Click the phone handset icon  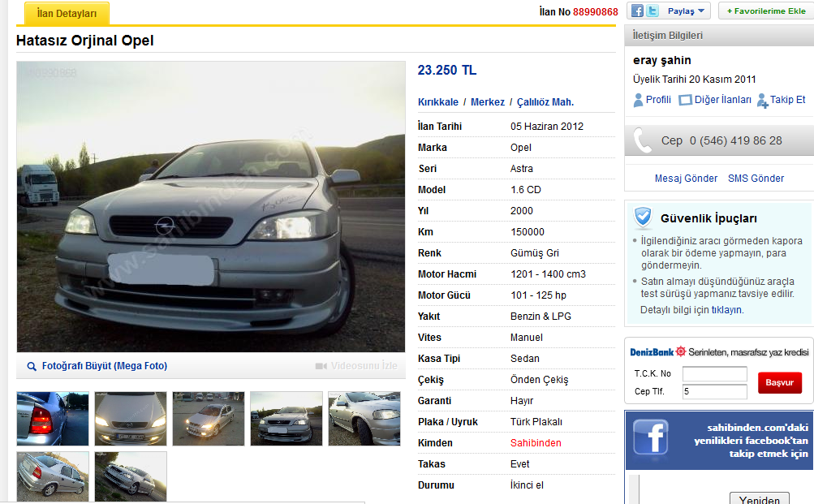coord(642,140)
